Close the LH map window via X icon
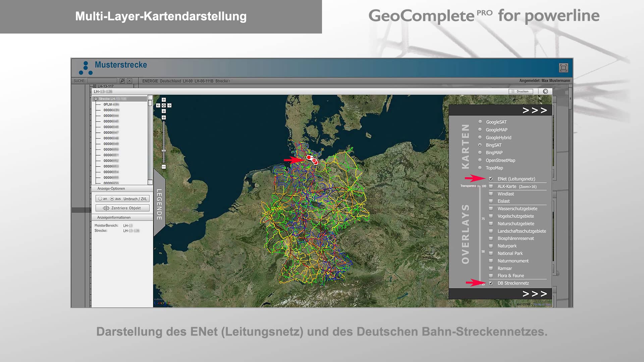644x362 pixels. tap(546, 91)
